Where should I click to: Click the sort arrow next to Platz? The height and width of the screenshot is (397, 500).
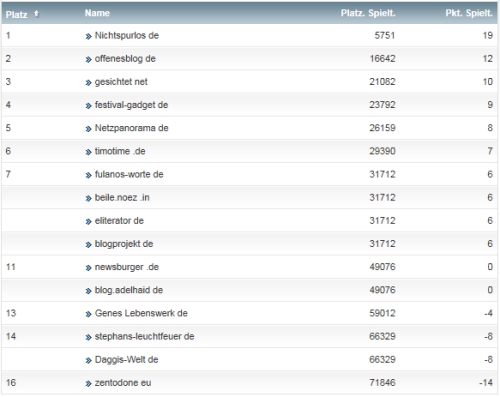point(36,14)
